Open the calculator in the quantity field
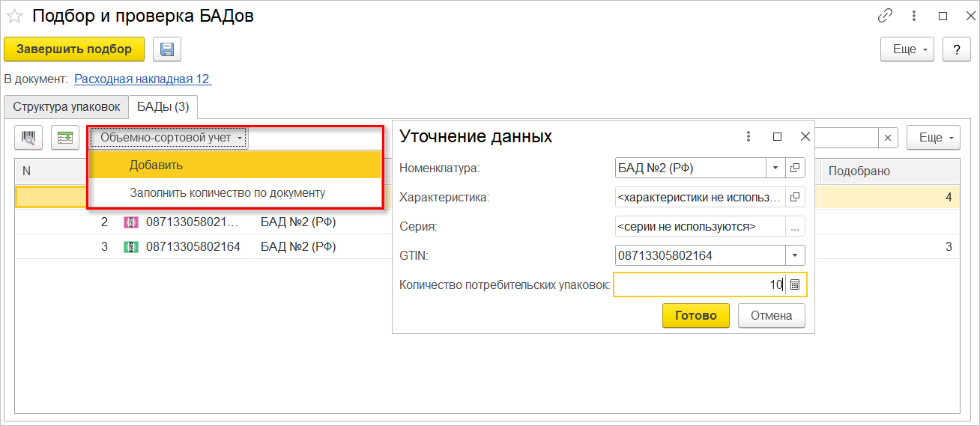 [796, 284]
